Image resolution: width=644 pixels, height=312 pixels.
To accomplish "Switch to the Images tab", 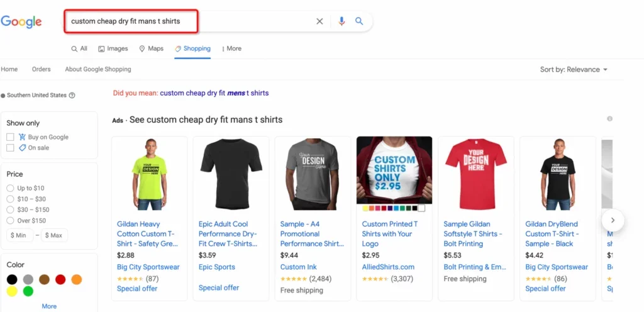I will (x=113, y=48).
